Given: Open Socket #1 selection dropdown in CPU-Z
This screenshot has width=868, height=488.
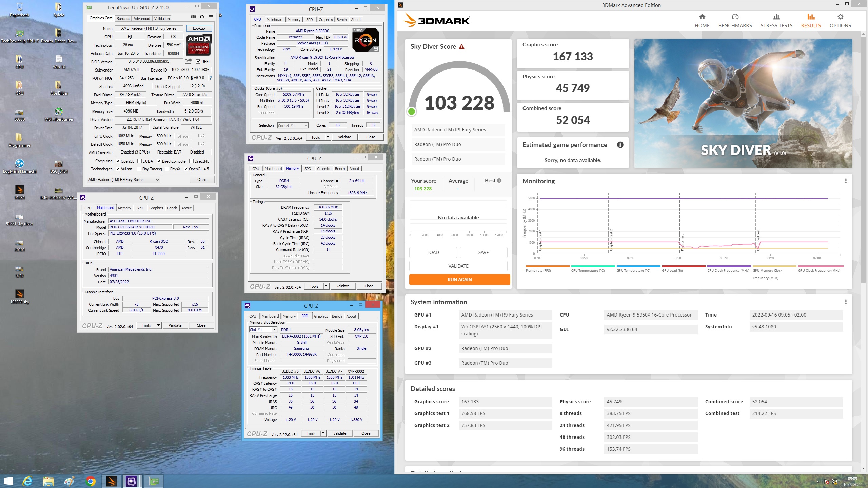Looking at the screenshot, I should tap(293, 125).
